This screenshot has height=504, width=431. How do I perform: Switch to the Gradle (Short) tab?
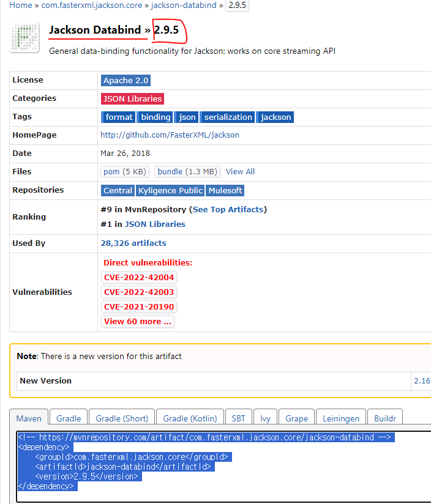(122, 418)
